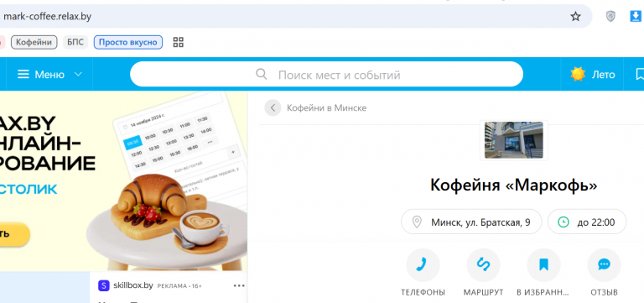
Task: Click the relax.by online booking banner
Action: tap(123, 181)
